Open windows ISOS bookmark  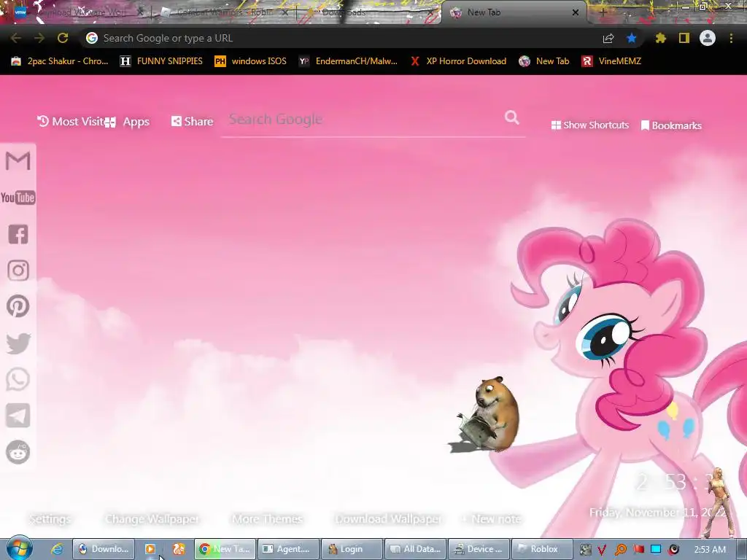(x=251, y=61)
